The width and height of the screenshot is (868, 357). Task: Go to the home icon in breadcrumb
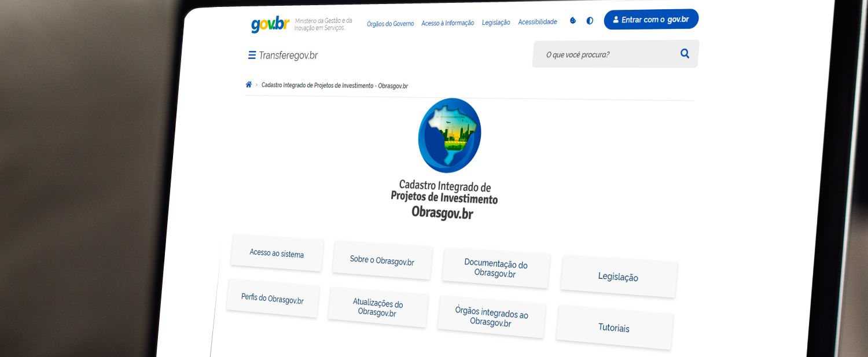click(249, 84)
